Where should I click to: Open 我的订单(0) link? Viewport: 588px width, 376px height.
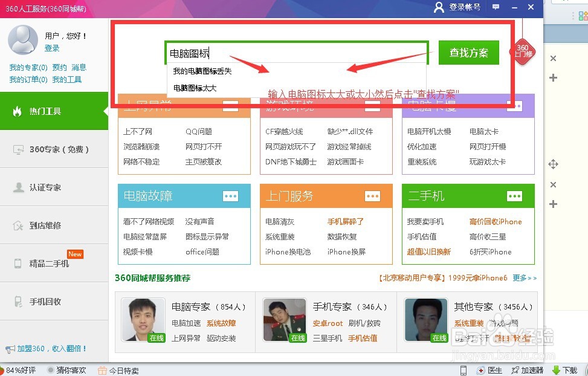[28, 80]
